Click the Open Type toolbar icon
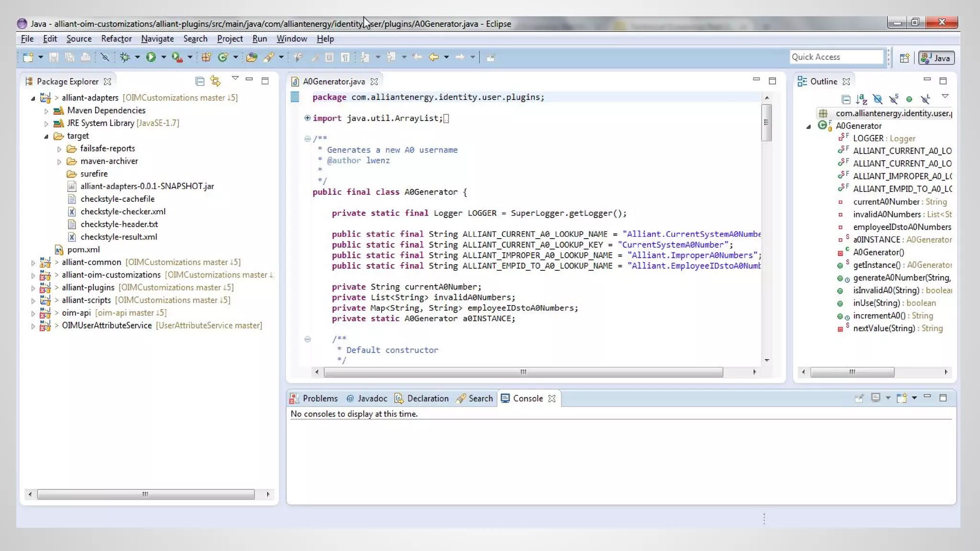The width and height of the screenshot is (980, 551). 252,57
